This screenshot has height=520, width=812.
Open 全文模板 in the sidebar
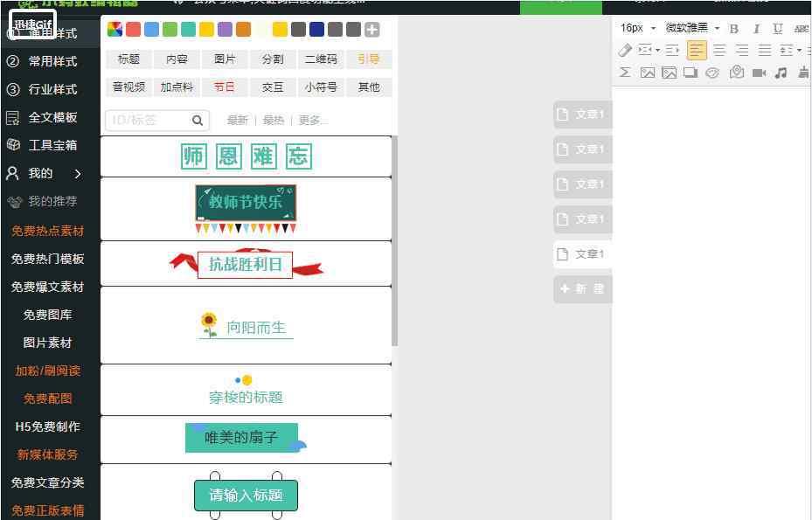(52, 117)
